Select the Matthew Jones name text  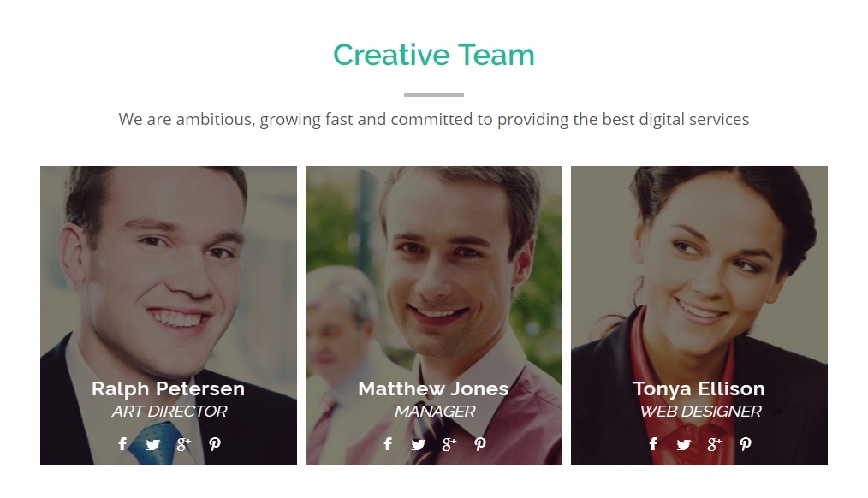(433, 388)
